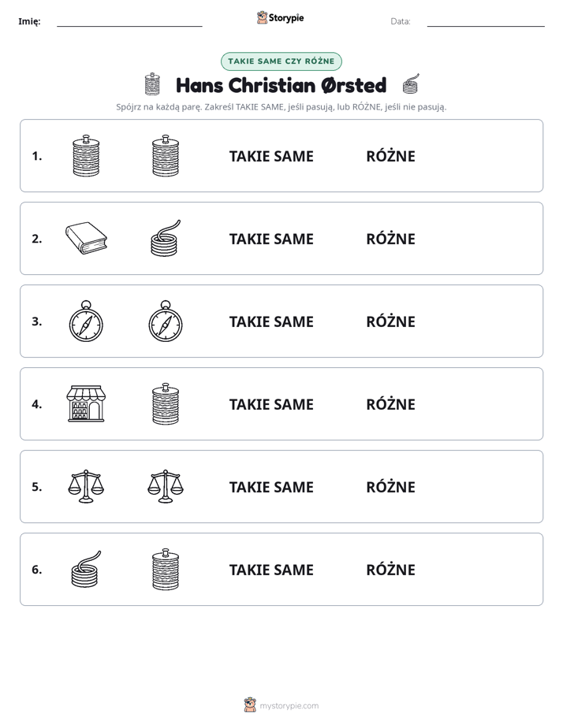Choose RÓŻNE for pair 2
The height and width of the screenshot is (728, 563).
point(390,239)
